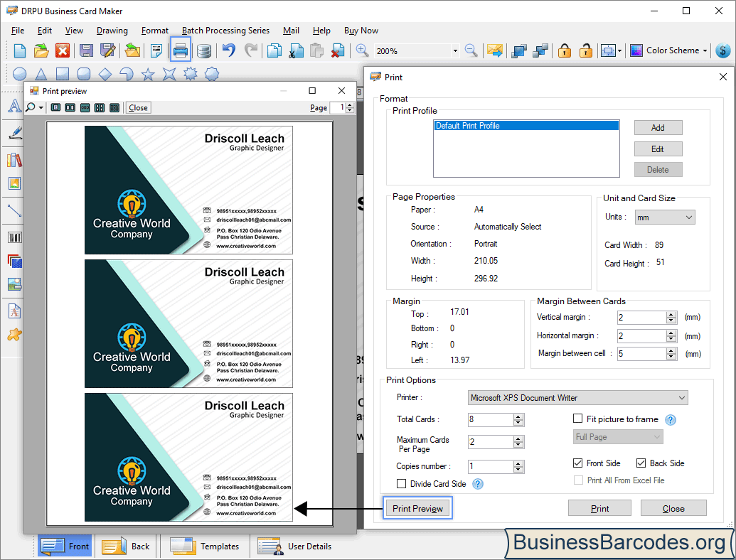Click the Save As floppy-with-pencil icon
The width and height of the screenshot is (736, 560).
[x=107, y=50]
